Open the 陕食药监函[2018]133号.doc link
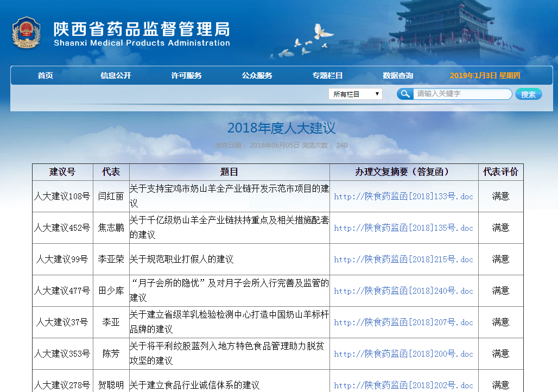558x392 pixels. [403, 197]
